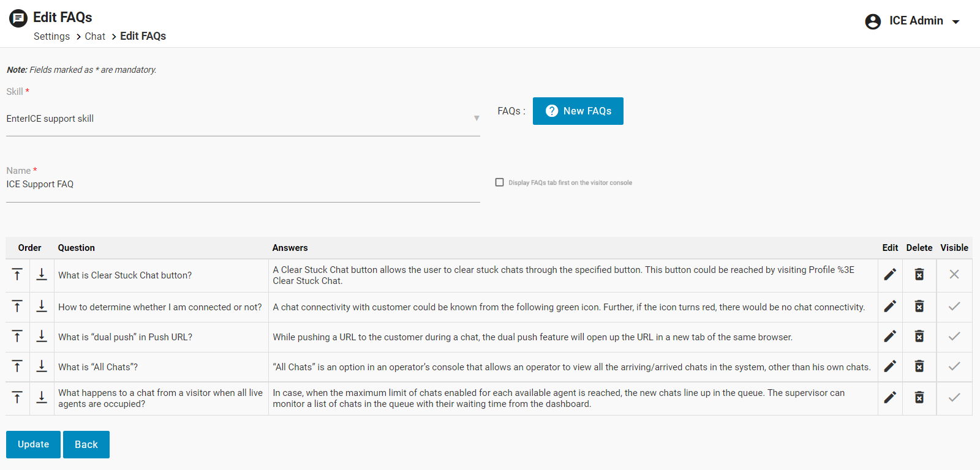Image resolution: width=980 pixels, height=470 pixels.
Task: Click the Name input field
Action: coord(243,185)
